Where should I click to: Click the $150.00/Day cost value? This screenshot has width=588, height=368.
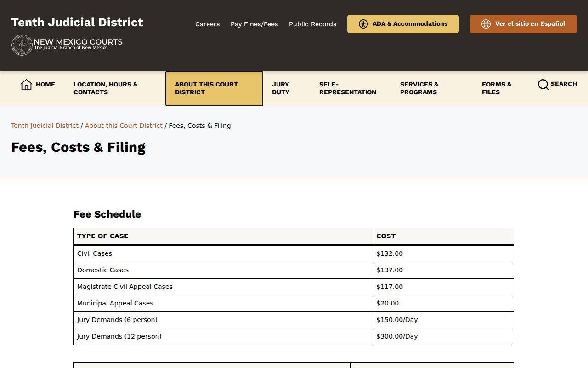point(397,320)
